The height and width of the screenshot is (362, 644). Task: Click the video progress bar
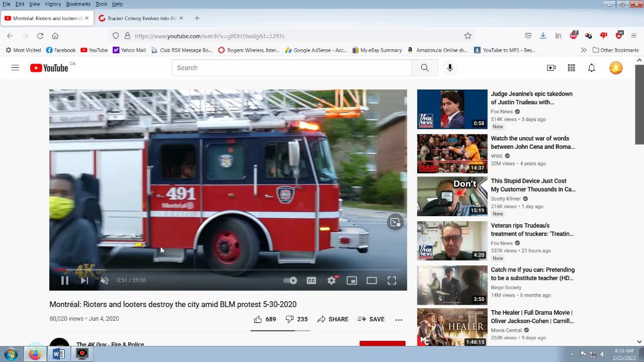(228, 269)
